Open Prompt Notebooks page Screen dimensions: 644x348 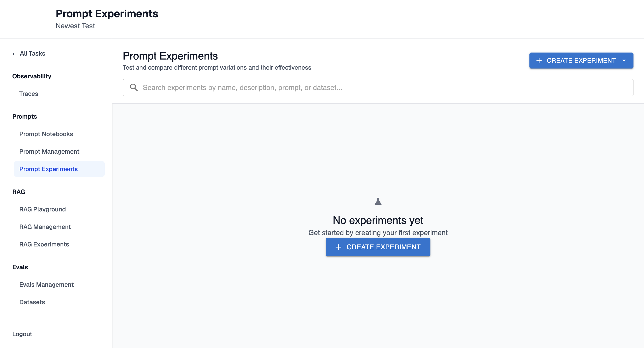[x=46, y=134]
